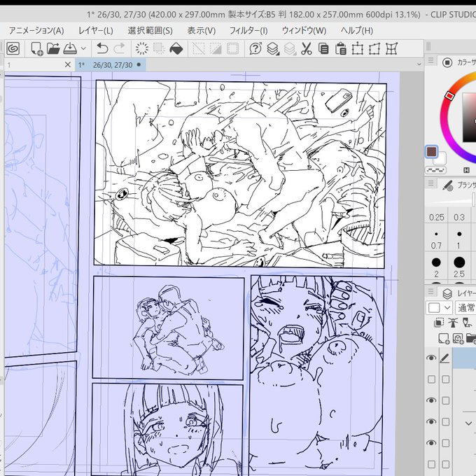Choose brush size 1 preset

(x=459, y=239)
